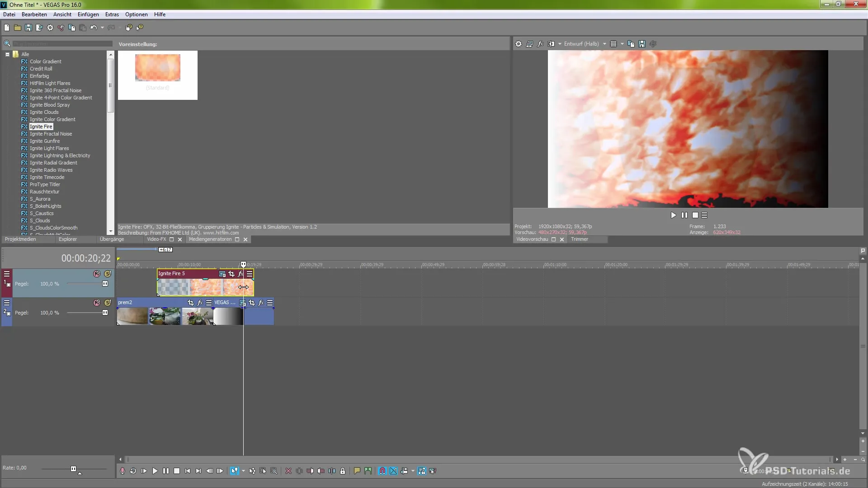Switch to the Video-FX tab
Image resolution: width=868 pixels, height=488 pixels.
tap(156, 239)
